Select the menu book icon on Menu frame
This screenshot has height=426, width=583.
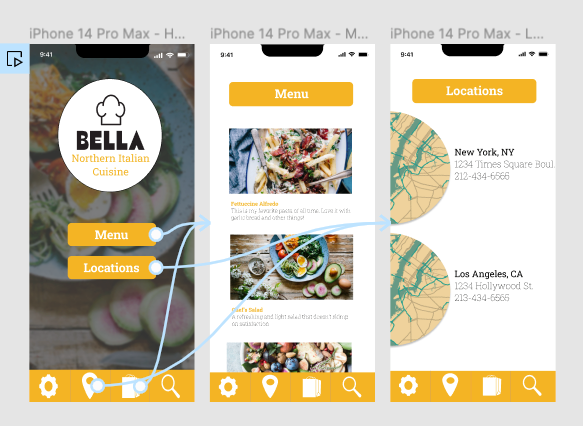[x=312, y=387]
